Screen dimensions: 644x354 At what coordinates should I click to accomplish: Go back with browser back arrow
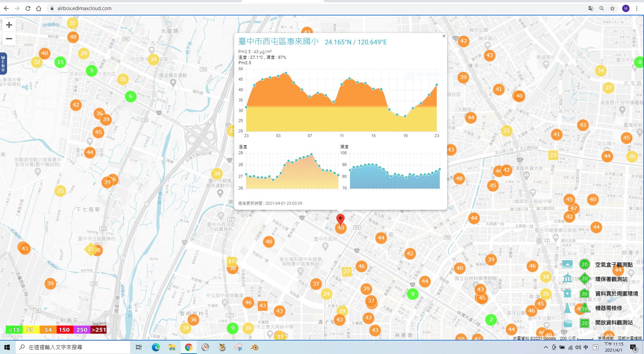[6, 8]
